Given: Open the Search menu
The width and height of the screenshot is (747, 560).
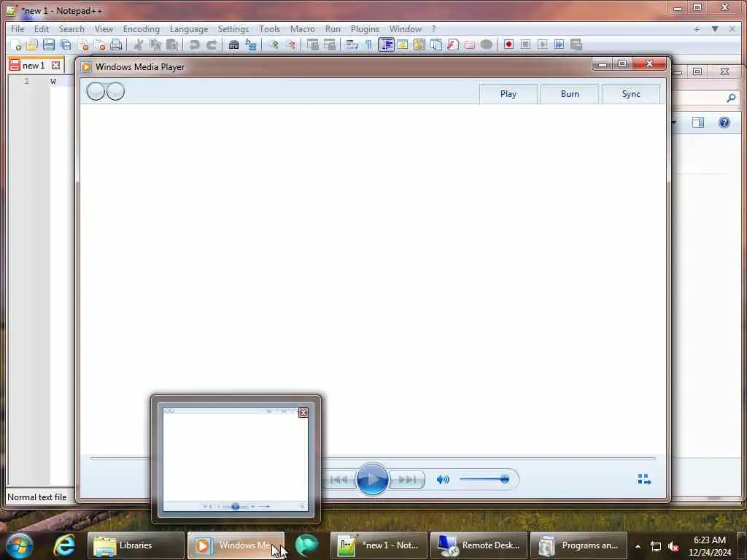Looking at the screenshot, I should (71, 29).
